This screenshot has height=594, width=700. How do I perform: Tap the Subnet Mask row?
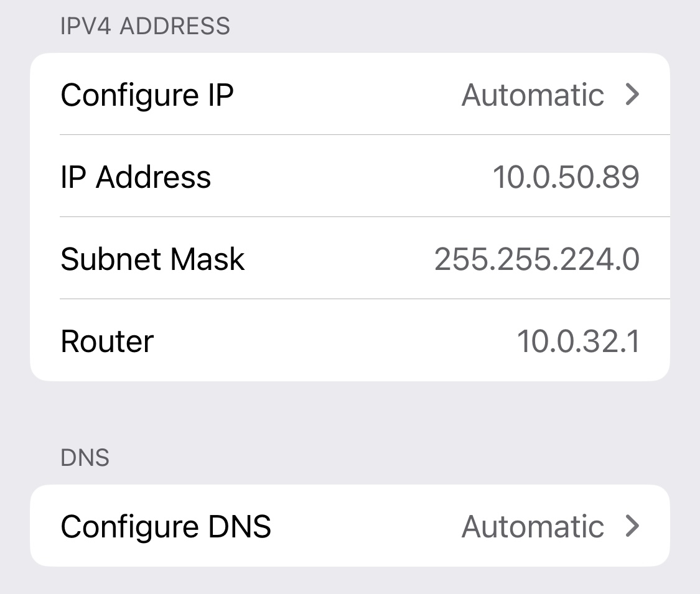click(350, 258)
